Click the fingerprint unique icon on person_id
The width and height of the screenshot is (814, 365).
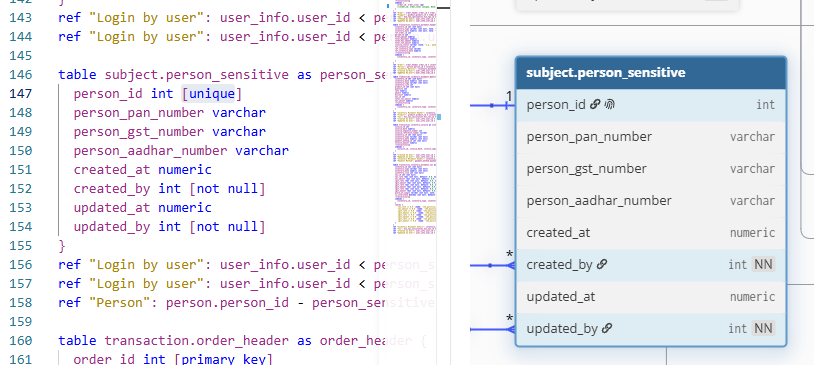609,105
